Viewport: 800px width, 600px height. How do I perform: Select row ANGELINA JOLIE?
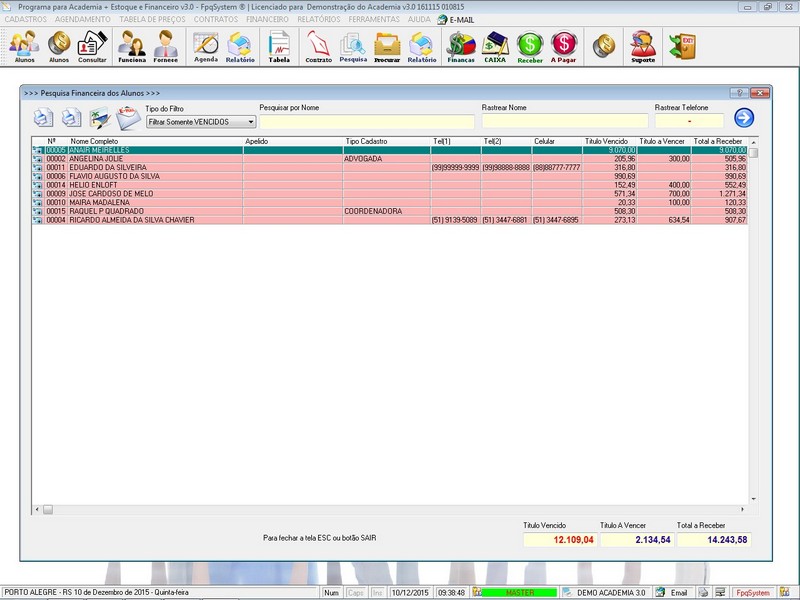click(x=390, y=159)
